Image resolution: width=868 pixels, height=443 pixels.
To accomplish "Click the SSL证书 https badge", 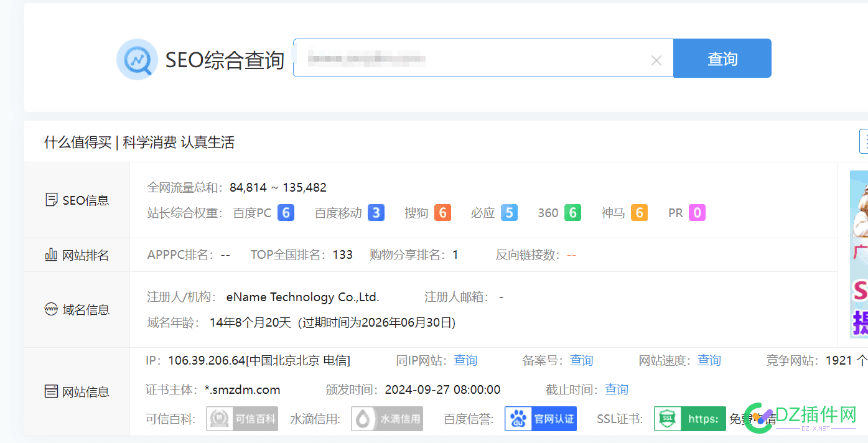I will pos(690,419).
